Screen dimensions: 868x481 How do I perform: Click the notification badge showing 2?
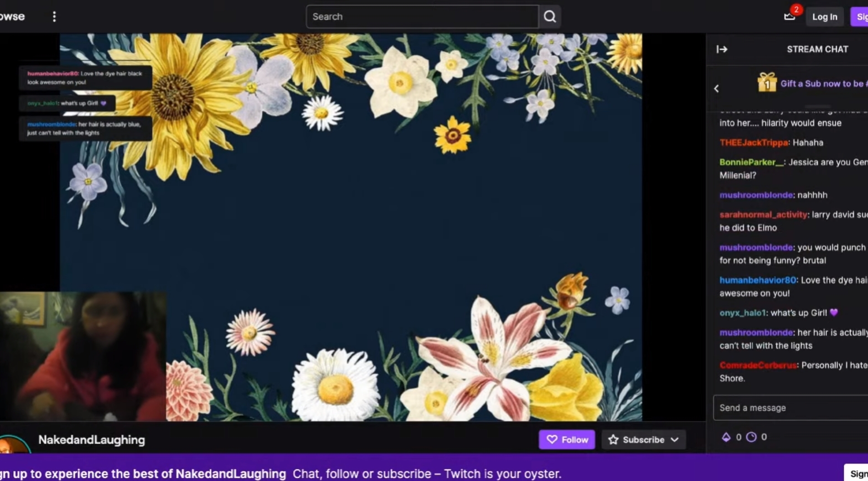point(796,10)
